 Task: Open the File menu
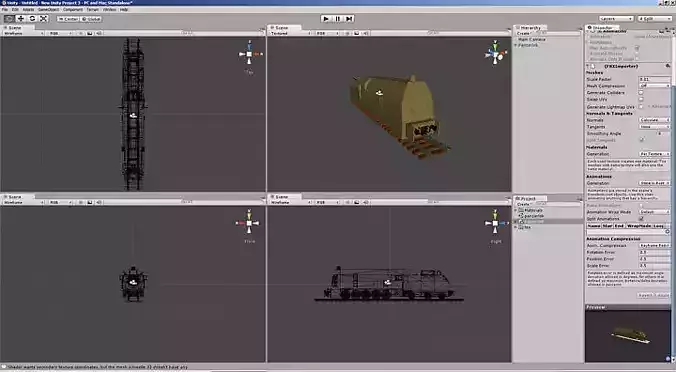click(x=5, y=9)
